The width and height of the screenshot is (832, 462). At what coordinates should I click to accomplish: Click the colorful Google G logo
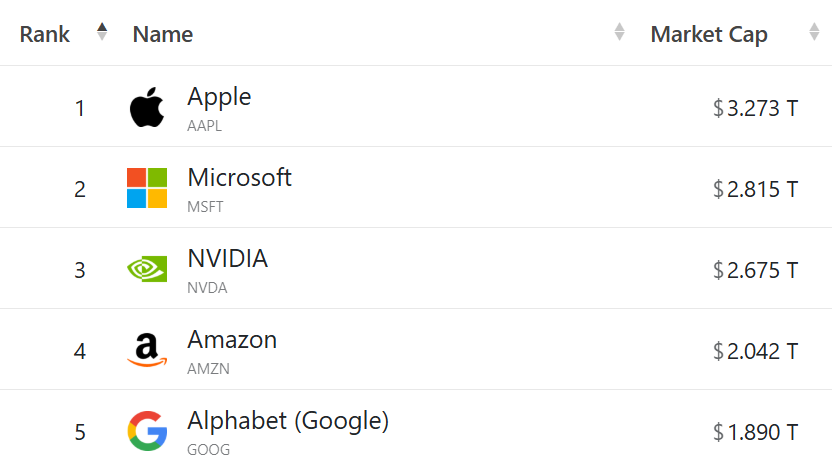pyautogui.click(x=148, y=431)
